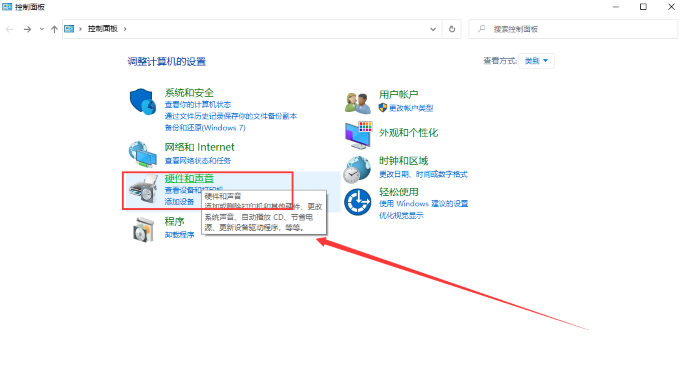The image size is (682, 384).
Task: Open the Programs disc icon
Action: coord(143,229)
